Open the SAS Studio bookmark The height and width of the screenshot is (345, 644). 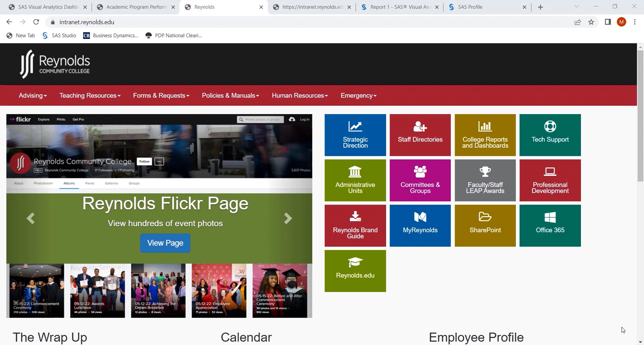click(x=59, y=35)
